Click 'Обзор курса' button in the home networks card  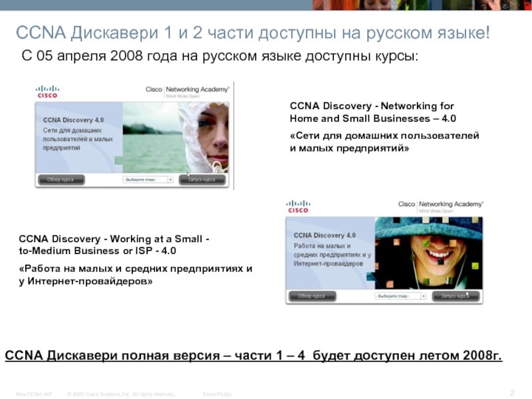[61, 180]
